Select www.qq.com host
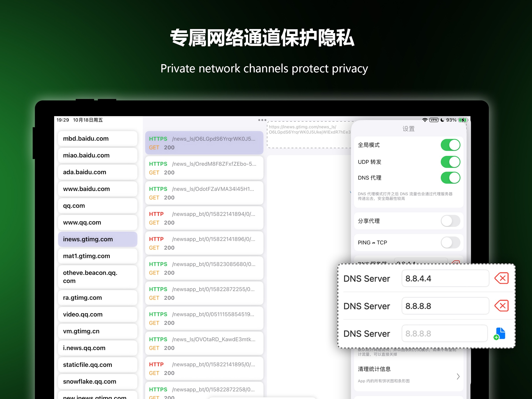532x399 pixels. coord(98,222)
